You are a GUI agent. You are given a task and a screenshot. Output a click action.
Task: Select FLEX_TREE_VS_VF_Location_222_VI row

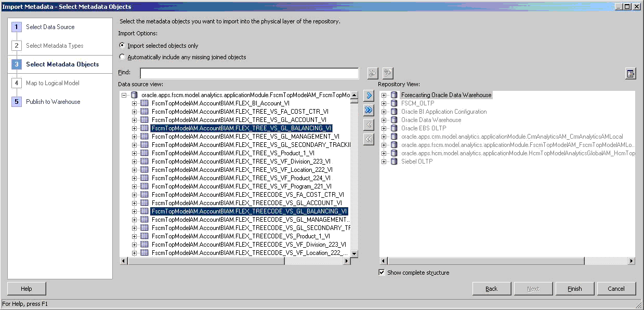click(x=242, y=170)
